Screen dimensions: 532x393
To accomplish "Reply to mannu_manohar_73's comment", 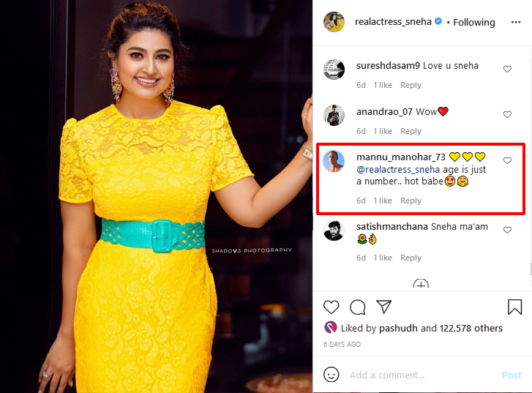I will tap(411, 201).
